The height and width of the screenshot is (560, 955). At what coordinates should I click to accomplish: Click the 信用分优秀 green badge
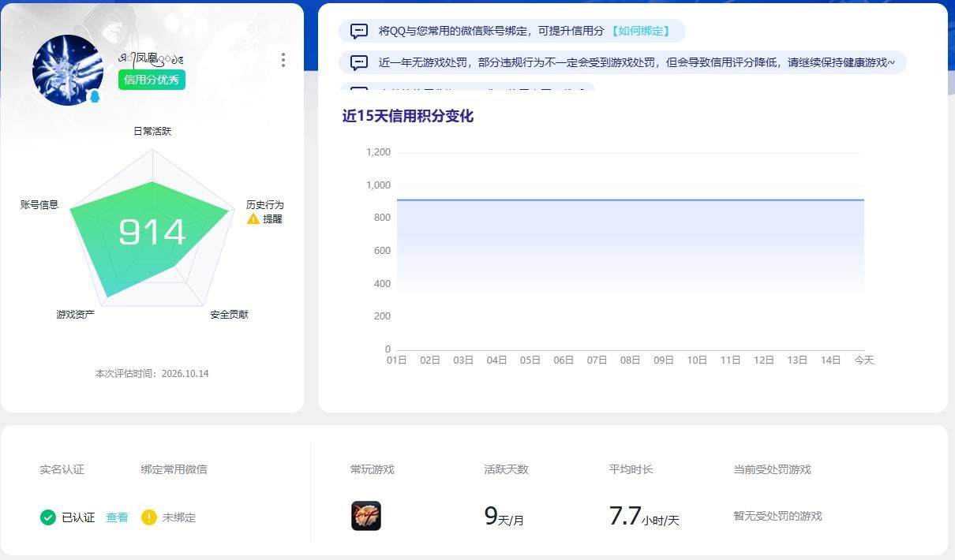click(x=152, y=80)
